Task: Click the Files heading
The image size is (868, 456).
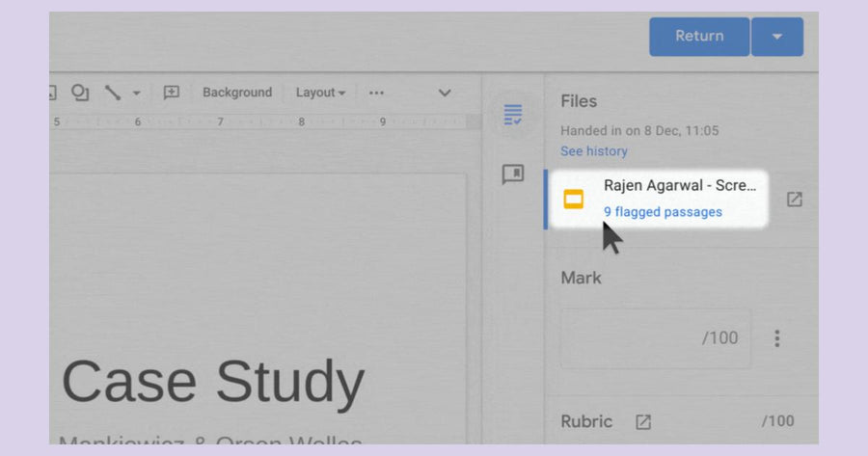Action: 579,101
